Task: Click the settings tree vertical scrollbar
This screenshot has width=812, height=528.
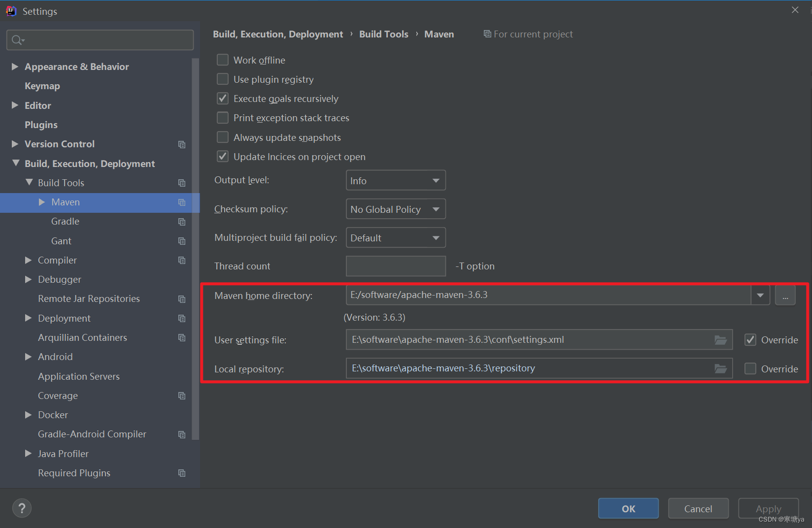Action: click(x=196, y=249)
